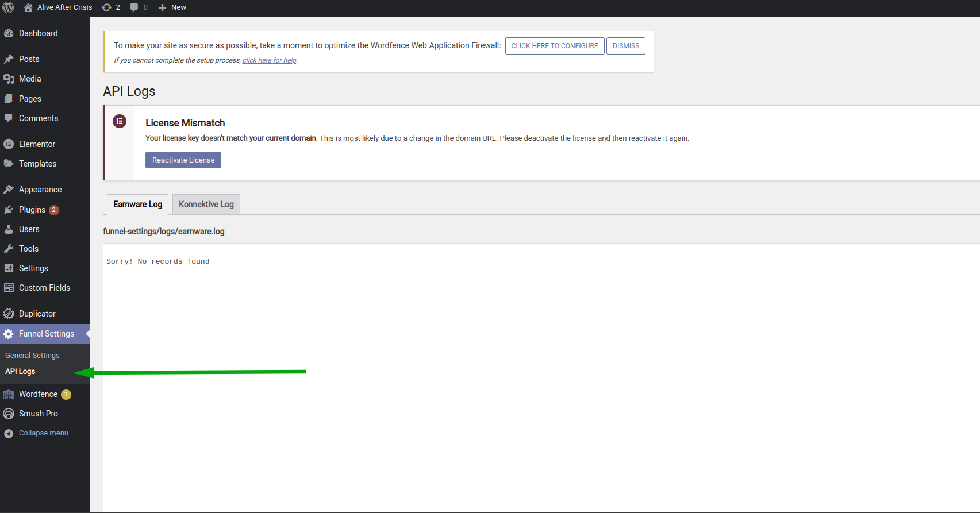Image resolution: width=980 pixels, height=513 pixels.
Task: Click the comments bubble icon in admin bar
Action: point(134,7)
